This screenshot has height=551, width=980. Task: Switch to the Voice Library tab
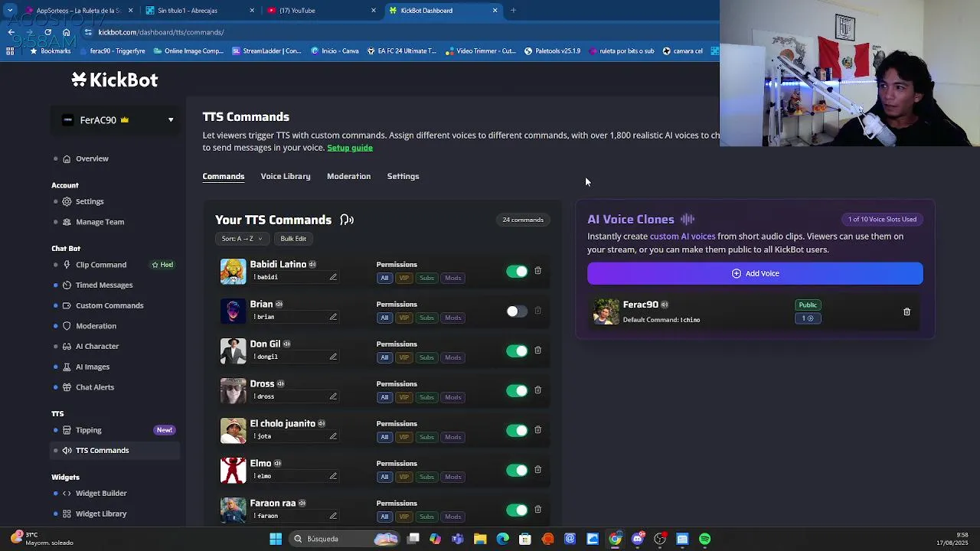point(286,176)
